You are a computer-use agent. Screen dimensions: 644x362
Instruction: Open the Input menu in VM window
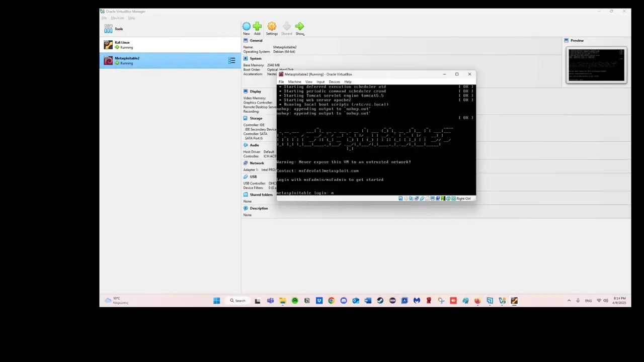tap(320, 81)
